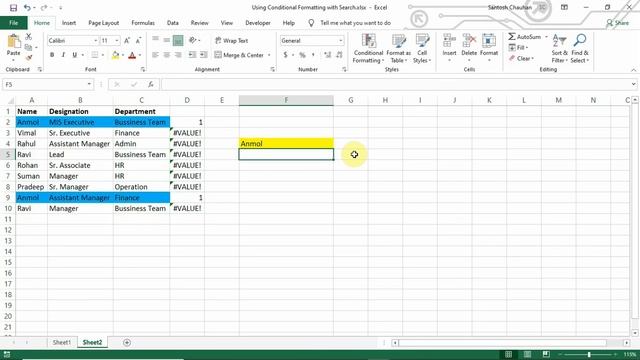Undo the last action
Screen dimensions: 640x360
point(27,7)
